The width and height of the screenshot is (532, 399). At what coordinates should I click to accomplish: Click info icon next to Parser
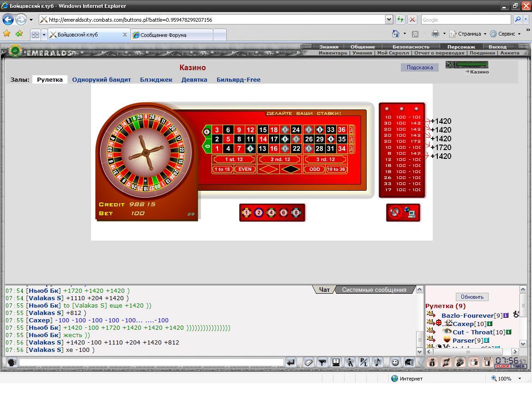tap(486, 340)
